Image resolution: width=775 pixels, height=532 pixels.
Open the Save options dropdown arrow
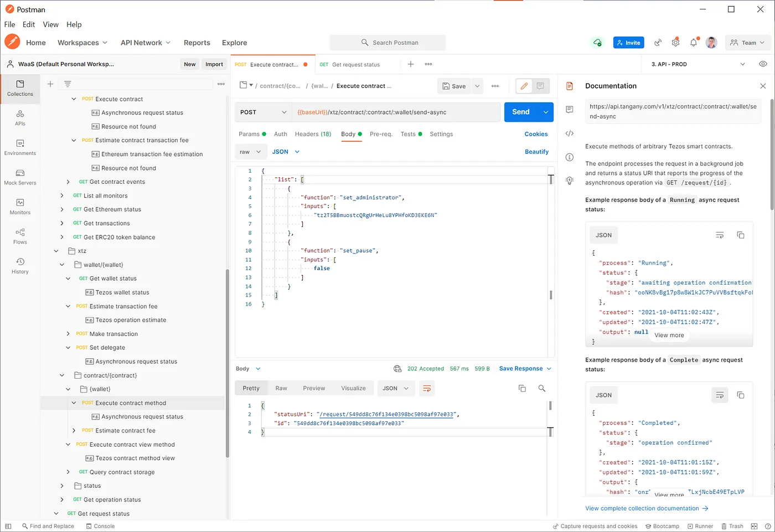[x=477, y=86]
